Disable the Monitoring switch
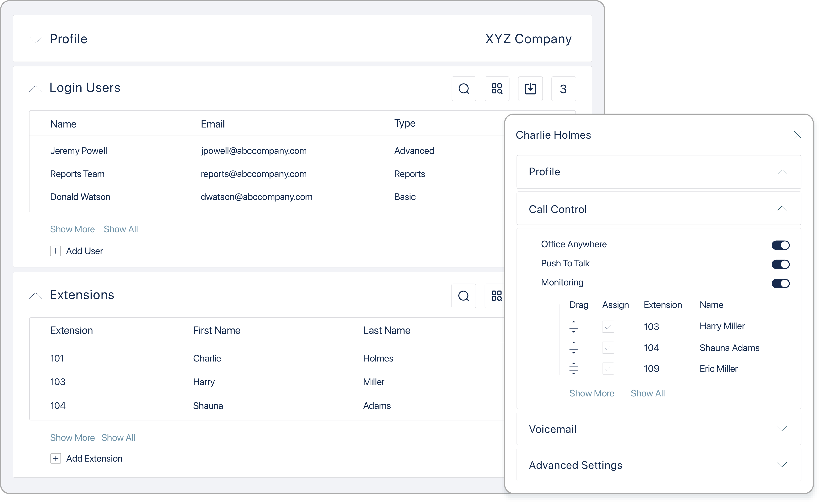 (x=781, y=284)
